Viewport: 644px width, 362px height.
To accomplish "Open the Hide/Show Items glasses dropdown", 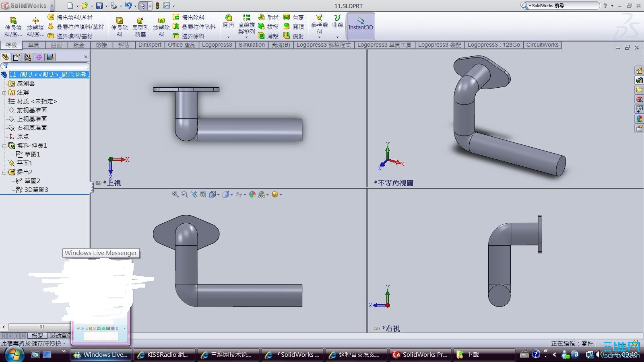I will [x=241, y=194].
